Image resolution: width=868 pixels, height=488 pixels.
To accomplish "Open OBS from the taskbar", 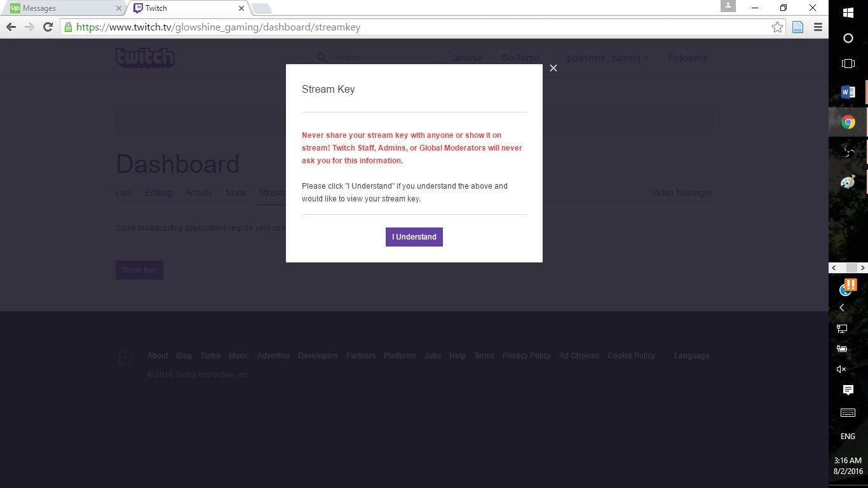I will (x=848, y=152).
